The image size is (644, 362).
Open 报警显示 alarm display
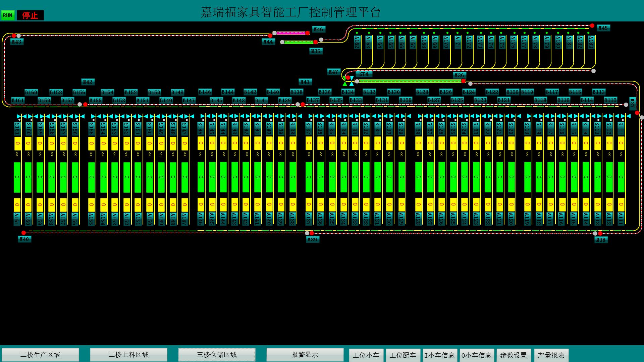pos(305,355)
